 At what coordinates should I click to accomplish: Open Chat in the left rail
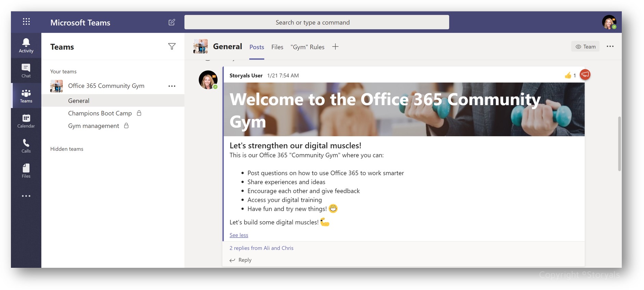pos(26,71)
